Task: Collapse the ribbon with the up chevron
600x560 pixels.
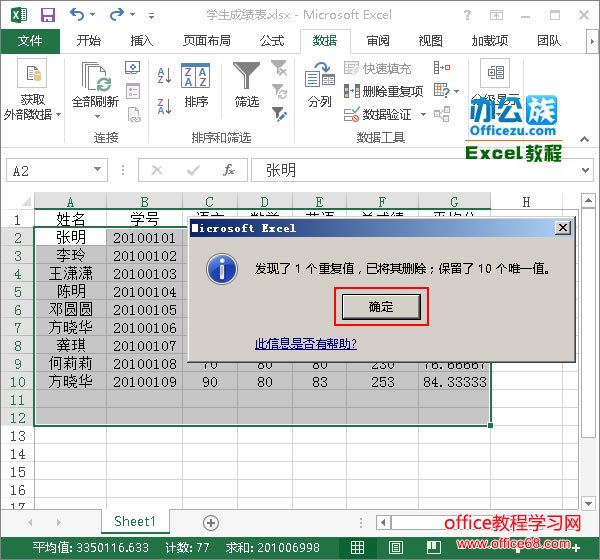Action: coord(584,139)
